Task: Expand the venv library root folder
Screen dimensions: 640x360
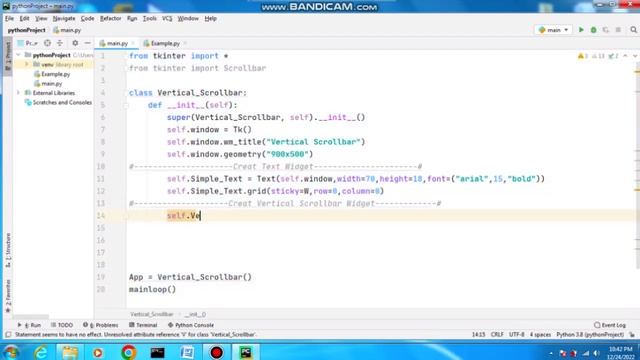Action: [x=27, y=64]
